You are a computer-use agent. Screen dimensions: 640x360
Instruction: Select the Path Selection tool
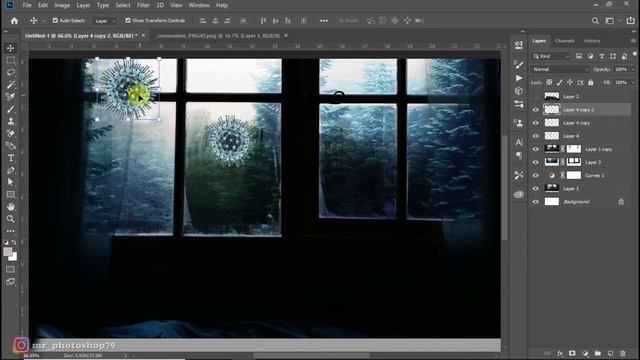[11, 182]
